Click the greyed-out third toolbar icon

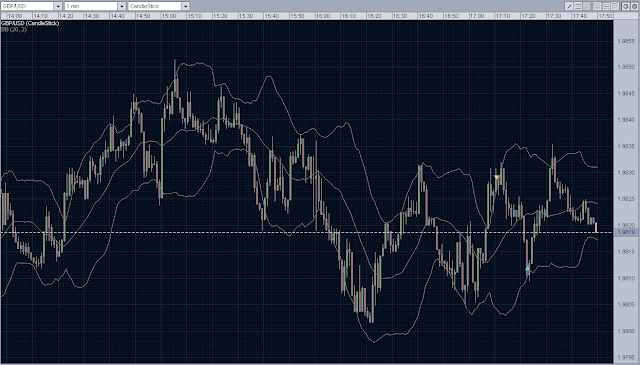tap(587, 6)
